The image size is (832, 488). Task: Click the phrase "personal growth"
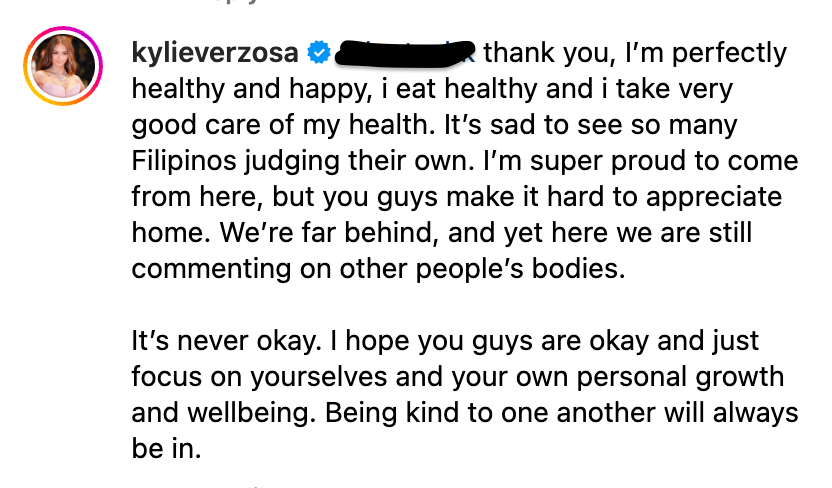click(680, 377)
